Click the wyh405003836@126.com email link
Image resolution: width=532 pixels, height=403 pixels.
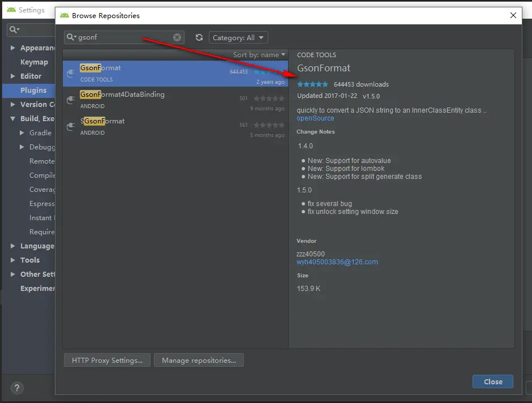[337, 262]
